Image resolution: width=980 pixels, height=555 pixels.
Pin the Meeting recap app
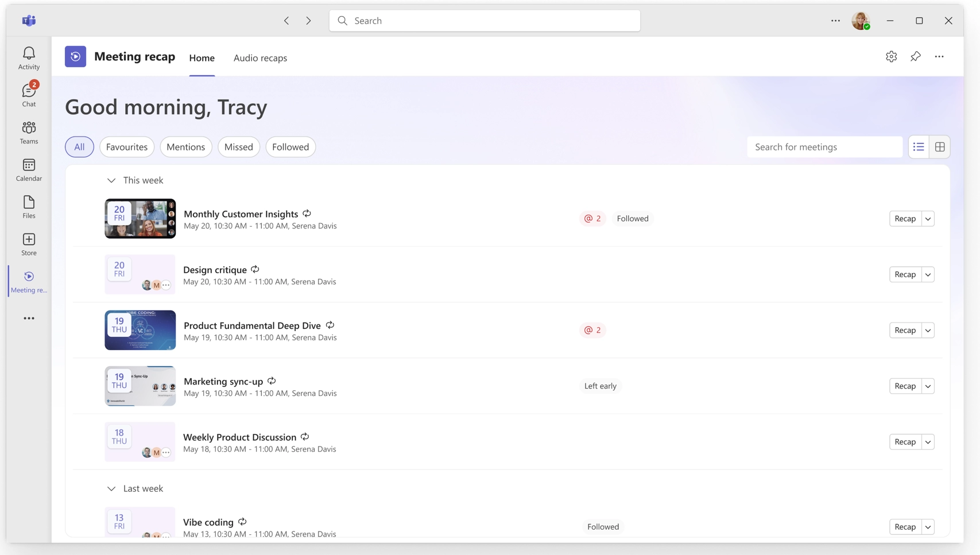click(x=915, y=56)
